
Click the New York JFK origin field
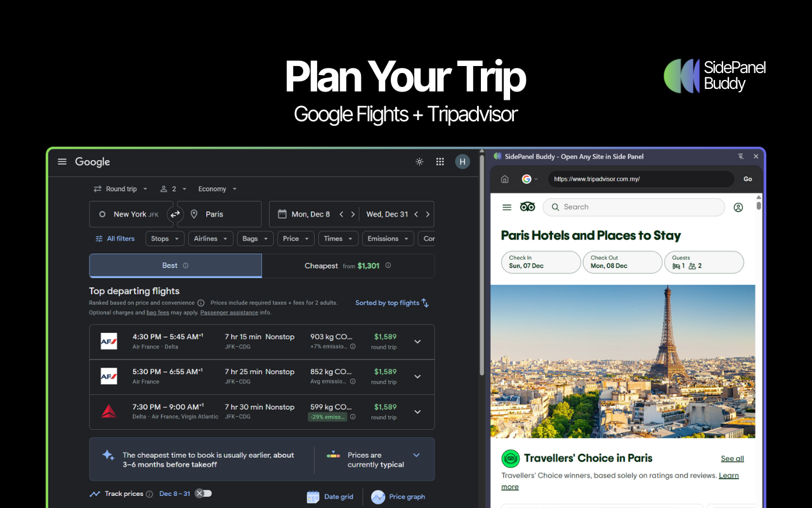[x=131, y=214]
